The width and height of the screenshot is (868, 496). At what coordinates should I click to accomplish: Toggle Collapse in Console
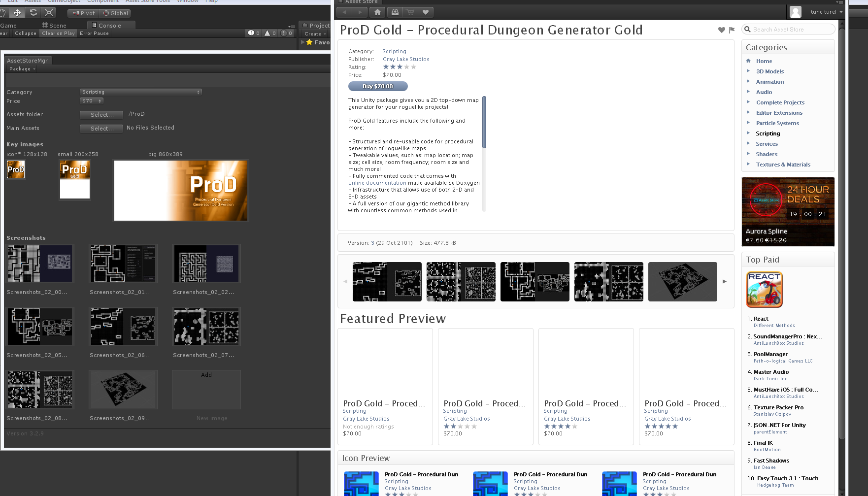click(x=26, y=33)
